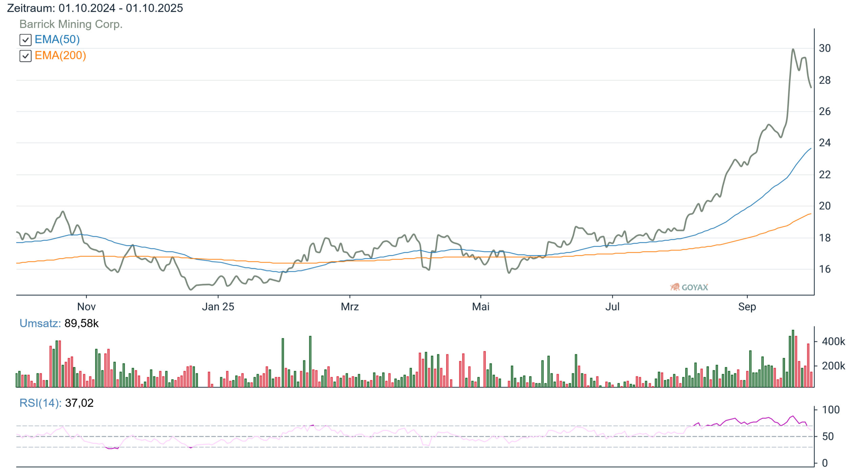Viewport: 868px width, 470px height.
Task: Click the Nov axis label
Action: pos(86,307)
